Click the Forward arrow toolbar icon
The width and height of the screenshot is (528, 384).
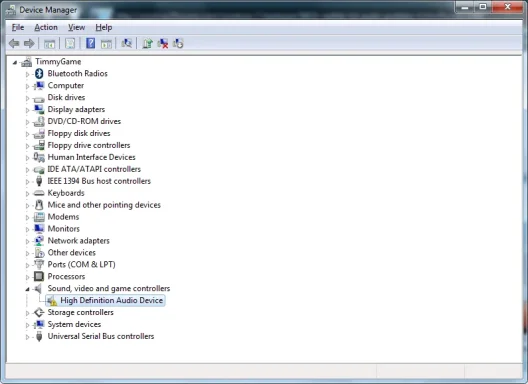tap(29, 43)
